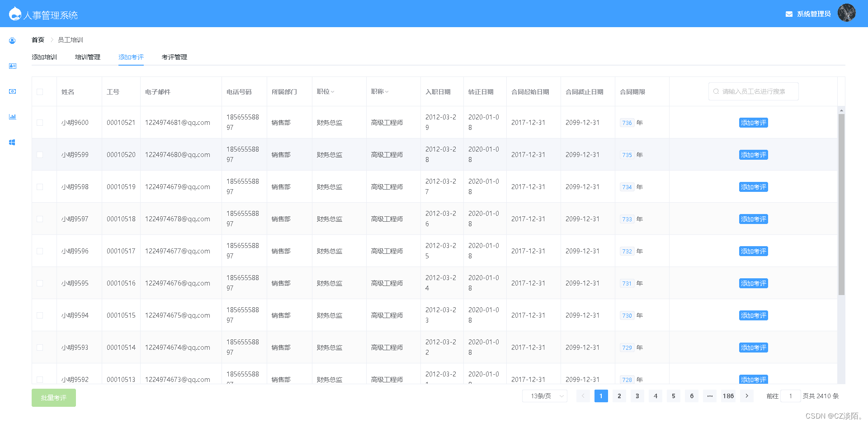Focus the 前往 page number input

click(x=791, y=396)
